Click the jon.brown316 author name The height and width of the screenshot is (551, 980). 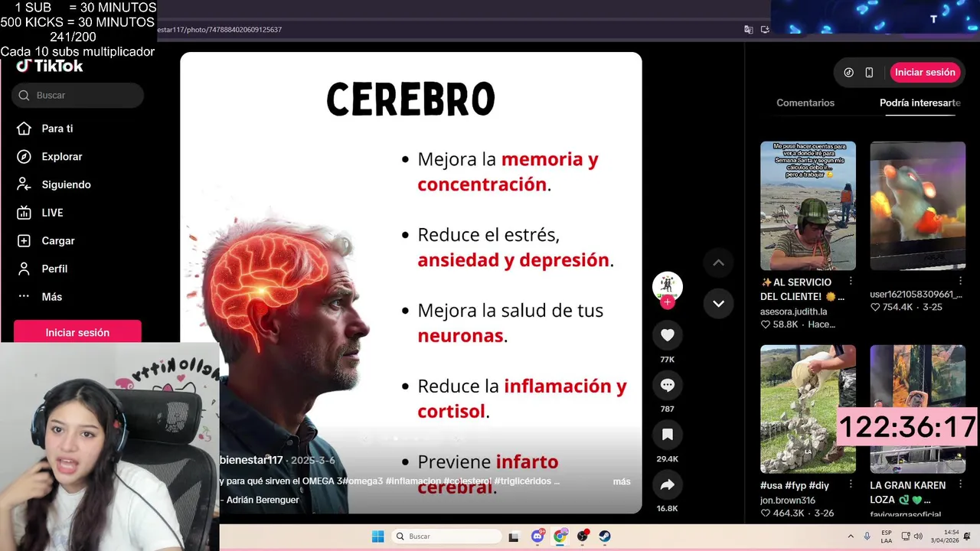point(788,500)
